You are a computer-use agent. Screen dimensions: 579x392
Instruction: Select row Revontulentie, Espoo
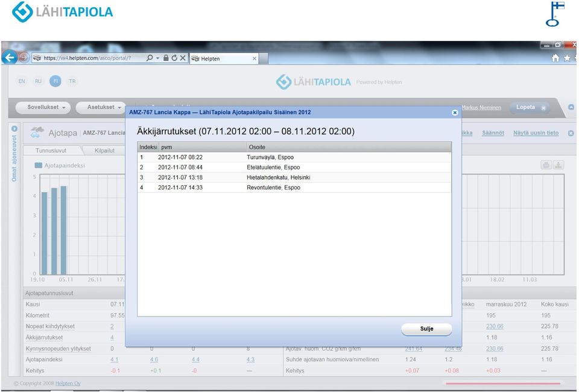[294, 188]
